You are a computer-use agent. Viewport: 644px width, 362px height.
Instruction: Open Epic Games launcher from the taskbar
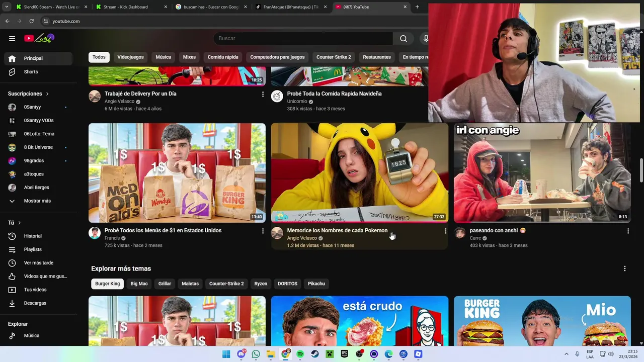pos(344,354)
